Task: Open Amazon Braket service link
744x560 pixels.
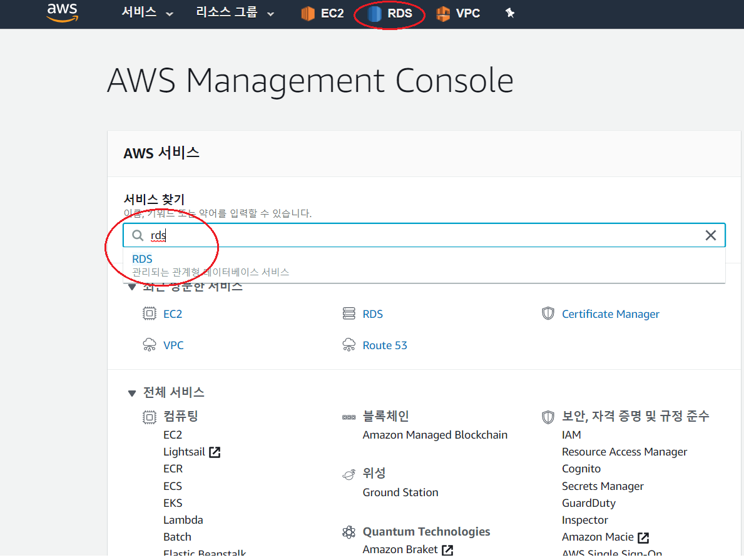Action: click(x=400, y=549)
